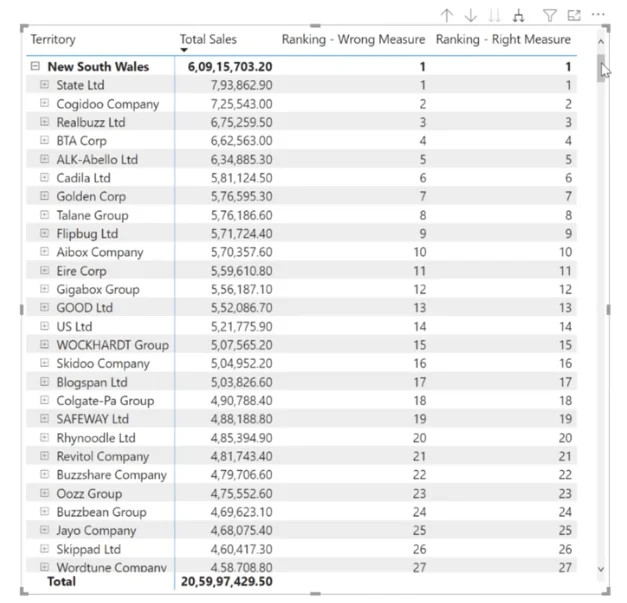
Task: Select grand total 20,59,97,429.50
Action: coord(227,581)
